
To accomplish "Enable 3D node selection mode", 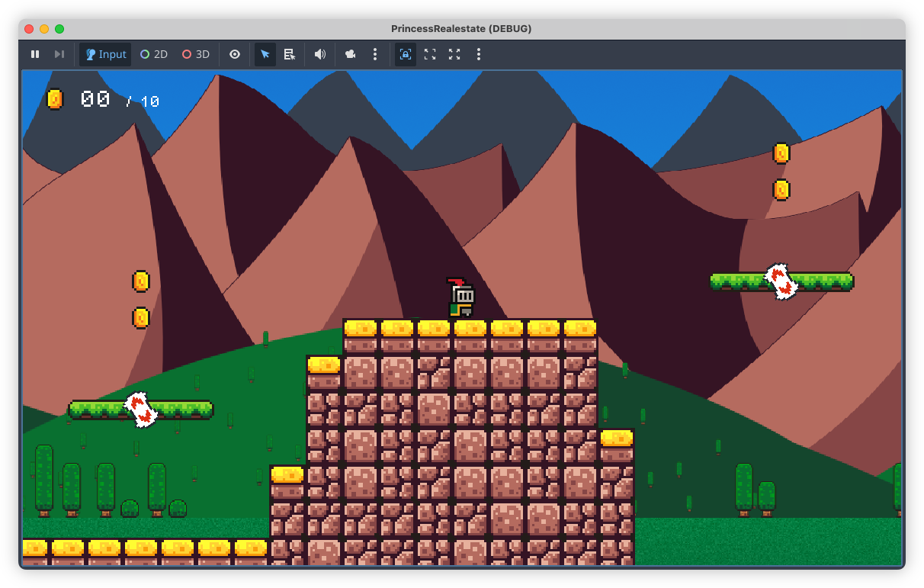I will (x=196, y=54).
